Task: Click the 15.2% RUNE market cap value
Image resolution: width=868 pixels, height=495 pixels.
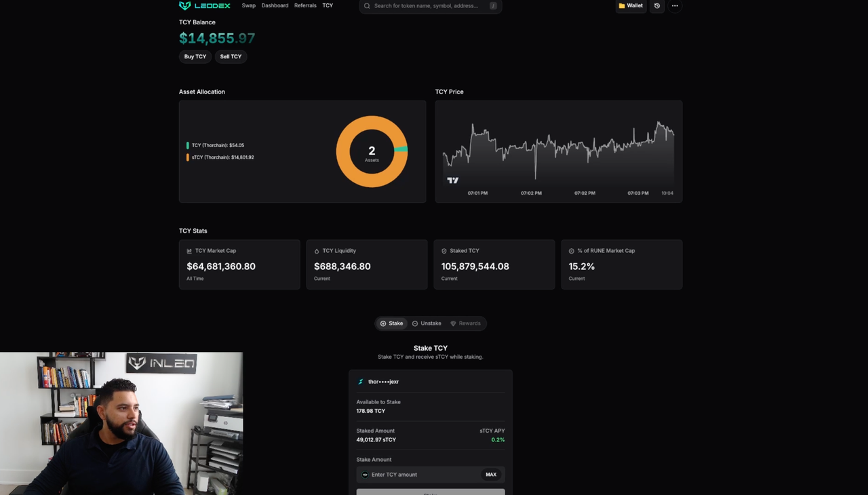Action: click(x=582, y=266)
